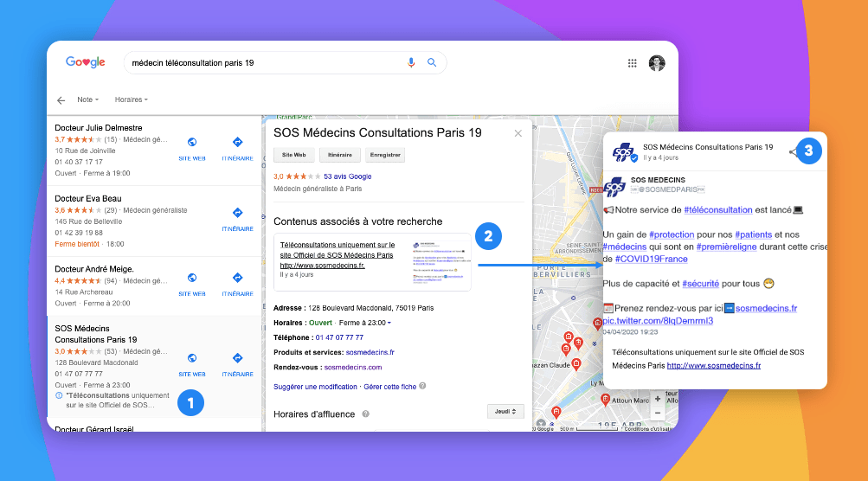
Task: Click #sécurité hashtag
Action: tap(700, 284)
